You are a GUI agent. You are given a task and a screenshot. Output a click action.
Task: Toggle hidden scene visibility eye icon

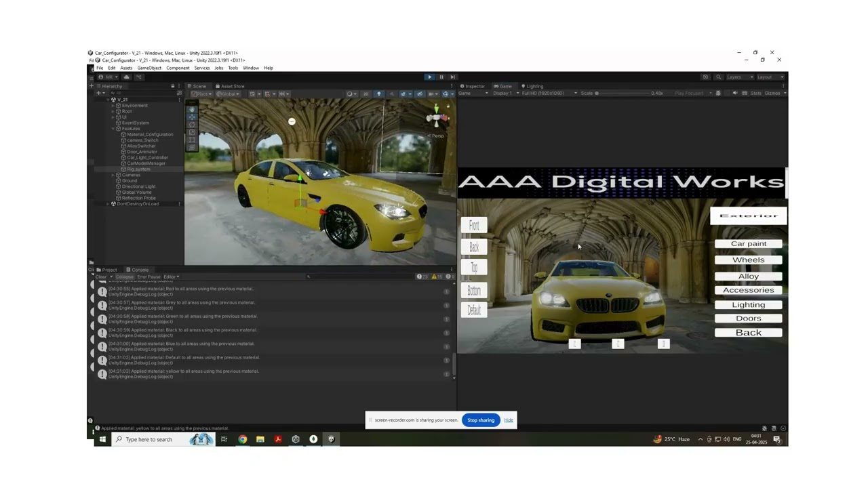point(419,94)
